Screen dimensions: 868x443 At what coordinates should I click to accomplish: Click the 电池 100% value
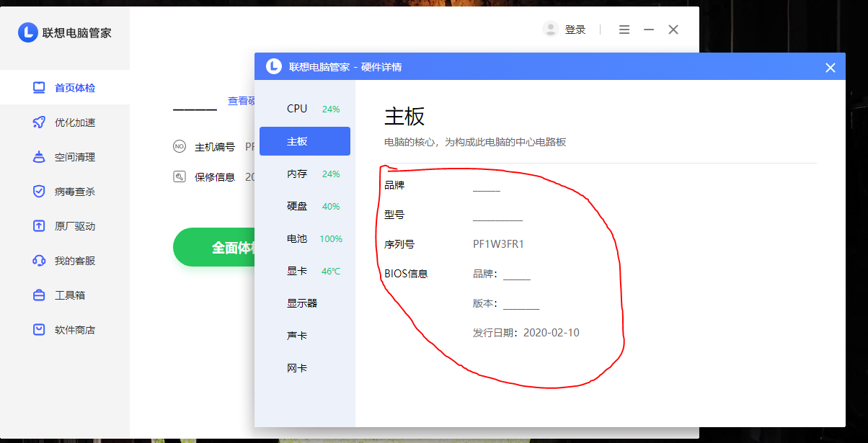[x=331, y=239]
